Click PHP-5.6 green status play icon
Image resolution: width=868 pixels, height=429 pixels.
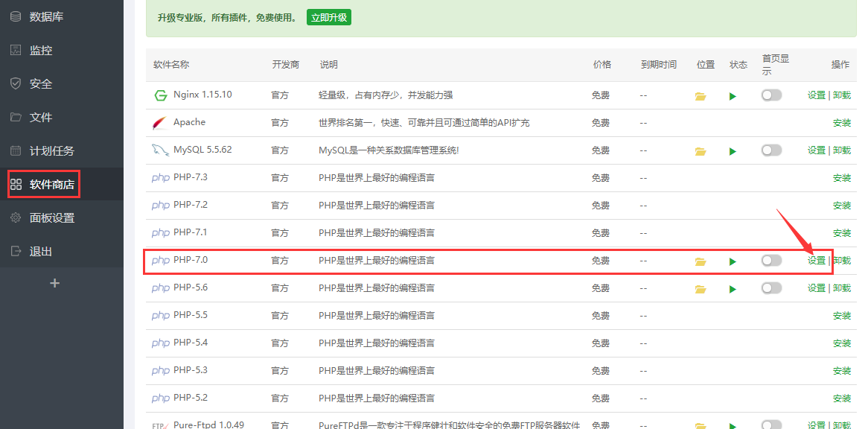tap(733, 289)
